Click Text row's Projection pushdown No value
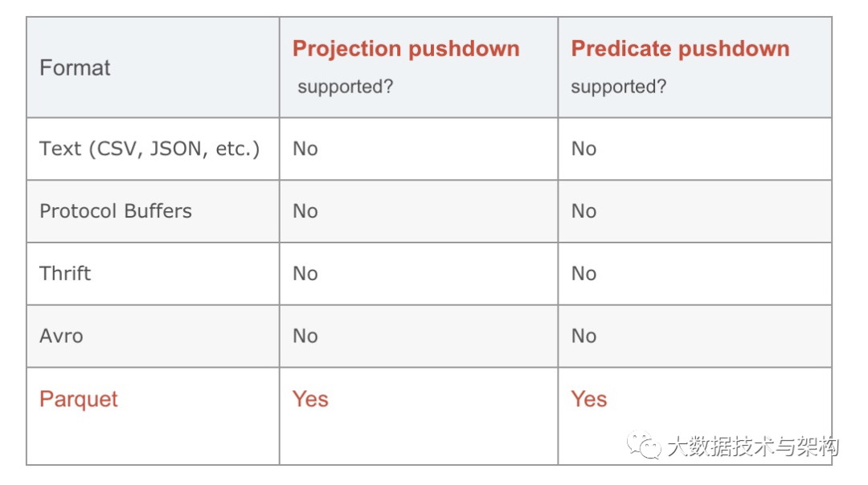 click(x=305, y=149)
